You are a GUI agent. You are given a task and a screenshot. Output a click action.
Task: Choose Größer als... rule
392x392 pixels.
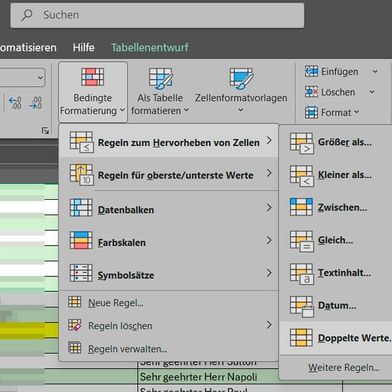[x=336, y=142]
